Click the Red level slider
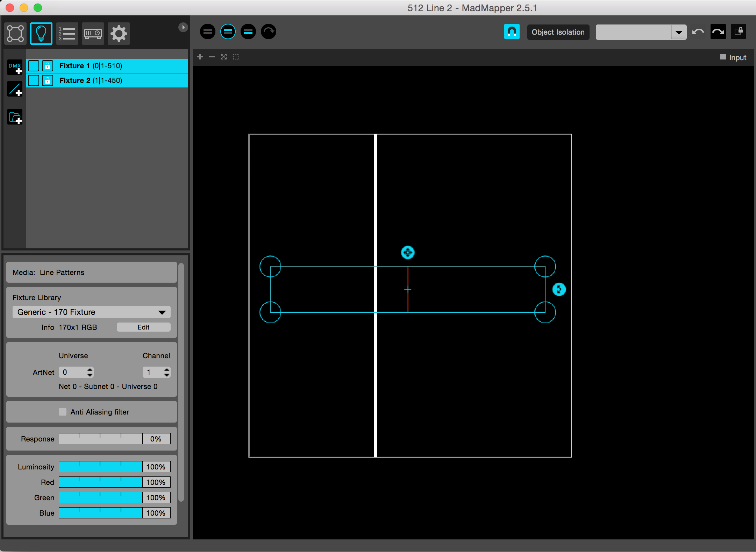Image resolution: width=756 pixels, height=552 pixels. [100, 482]
